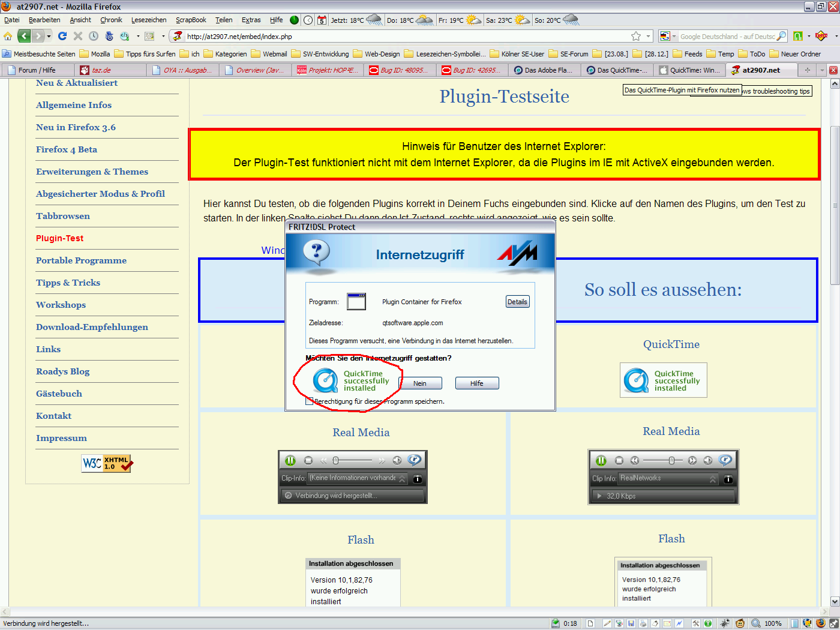This screenshot has width=840, height=630.
Task: Switch to the 'Das Adobe Fla...' tab
Action: [544, 70]
